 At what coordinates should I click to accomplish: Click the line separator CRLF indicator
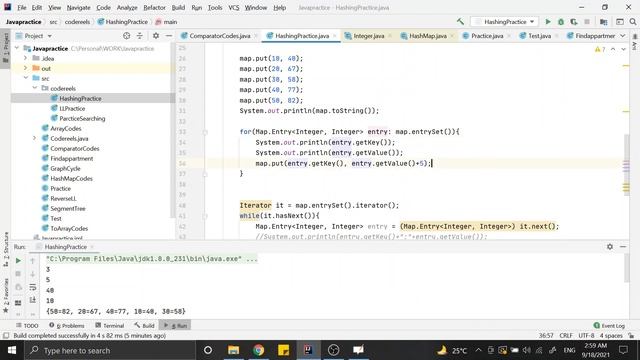[x=566, y=336]
